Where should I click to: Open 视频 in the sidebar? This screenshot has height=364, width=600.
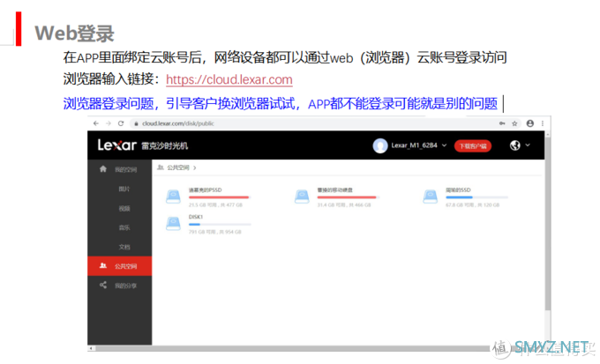pos(124,208)
